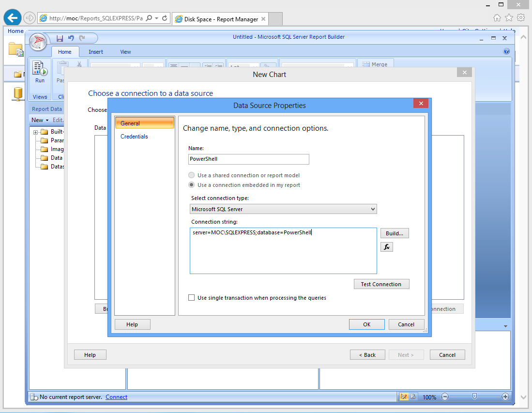Select 'Use a shared connection or report model'
This screenshot has height=413, width=532.
(x=192, y=175)
